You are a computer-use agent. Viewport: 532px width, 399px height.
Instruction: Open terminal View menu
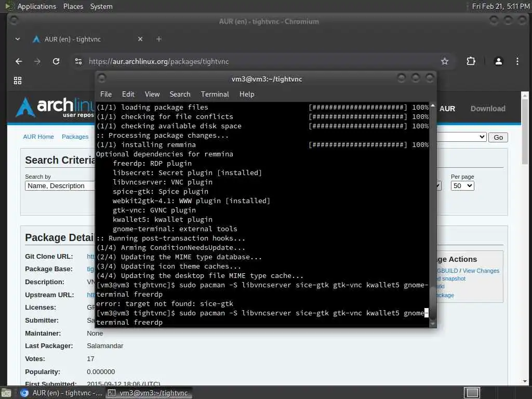pos(152,95)
